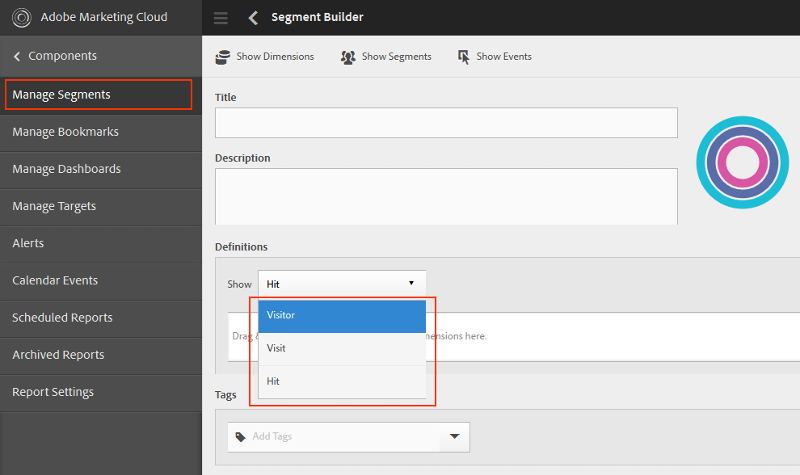Screen dimensions: 800x475
Task: Click the Adobe Marketing Cloud title text
Action: click(104, 17)
